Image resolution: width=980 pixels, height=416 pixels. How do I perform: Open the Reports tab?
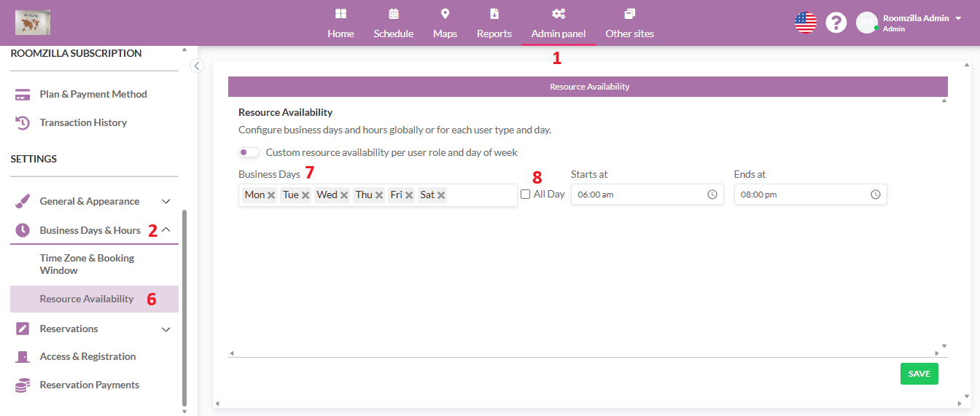[x=494, y=24]
